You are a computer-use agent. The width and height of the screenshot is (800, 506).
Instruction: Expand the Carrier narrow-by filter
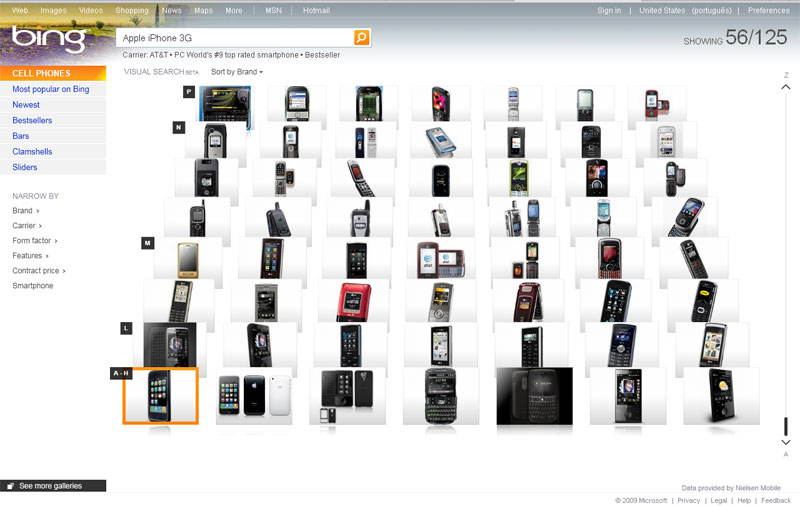(27, 225)
